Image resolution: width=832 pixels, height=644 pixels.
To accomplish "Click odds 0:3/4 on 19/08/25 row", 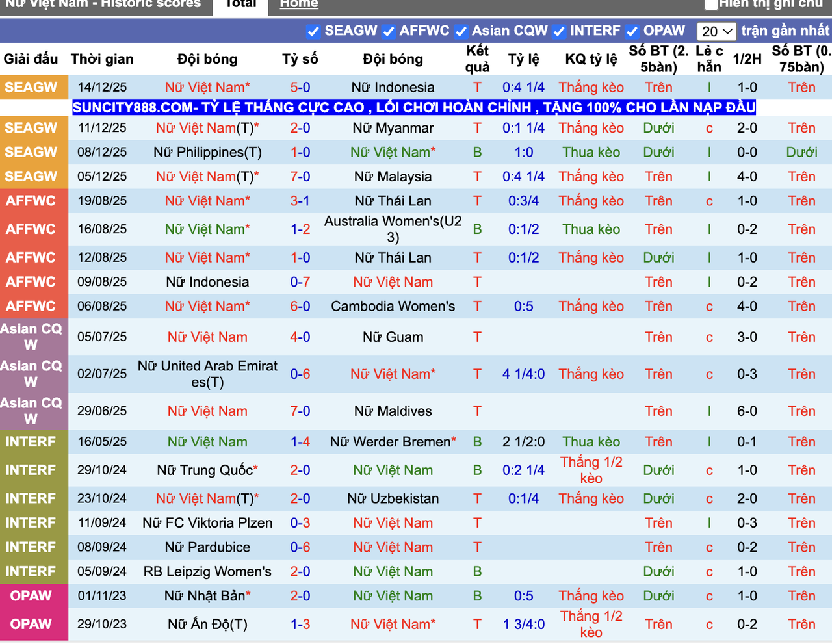I will coord(523,201).
